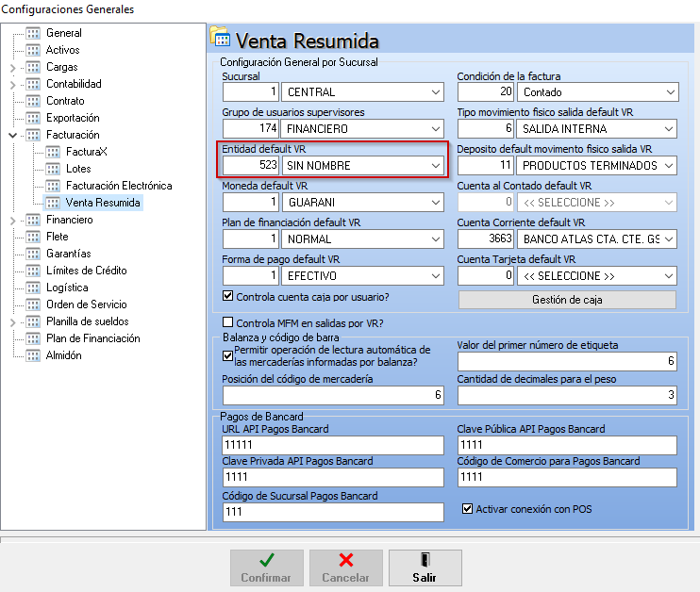700x592 pixels.
Task: Click the Cargas tree node icon
Action: (33, 67)
